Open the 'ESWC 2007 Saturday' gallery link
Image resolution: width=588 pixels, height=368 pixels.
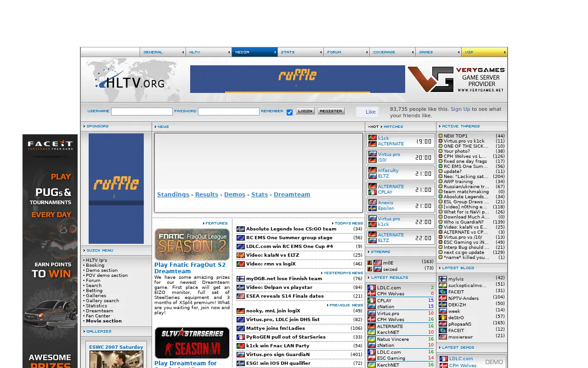[116, 347]
